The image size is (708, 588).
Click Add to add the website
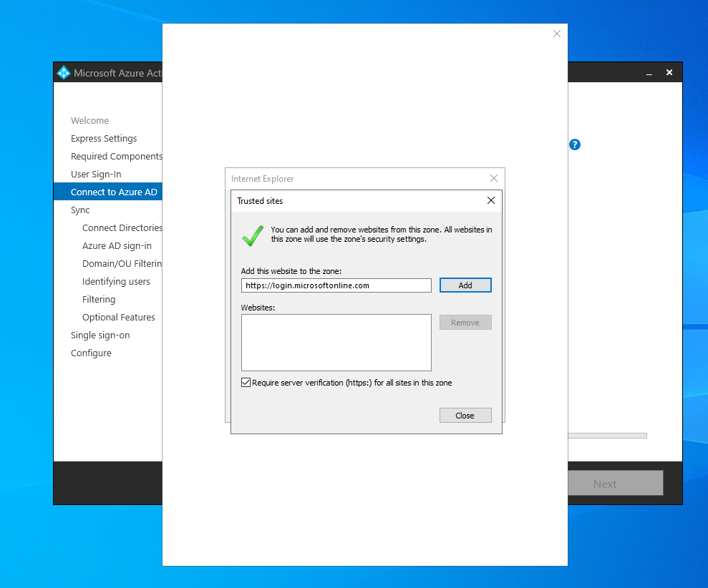coord(465,285)
